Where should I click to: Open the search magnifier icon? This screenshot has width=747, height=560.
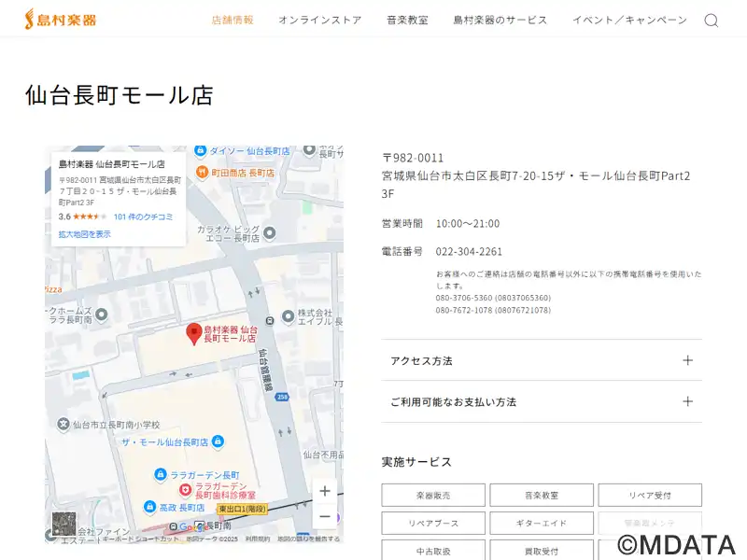click(x=711, y=21)
